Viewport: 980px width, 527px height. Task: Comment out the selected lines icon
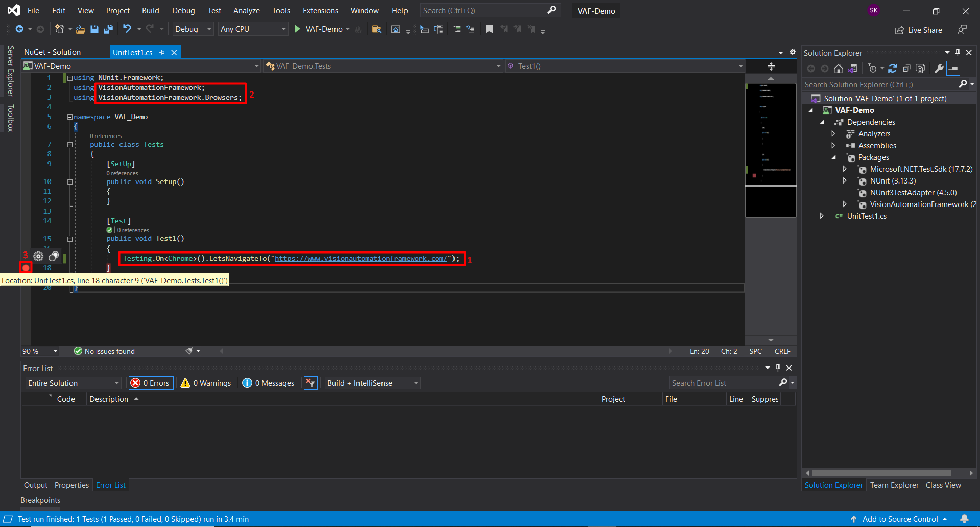457,29
